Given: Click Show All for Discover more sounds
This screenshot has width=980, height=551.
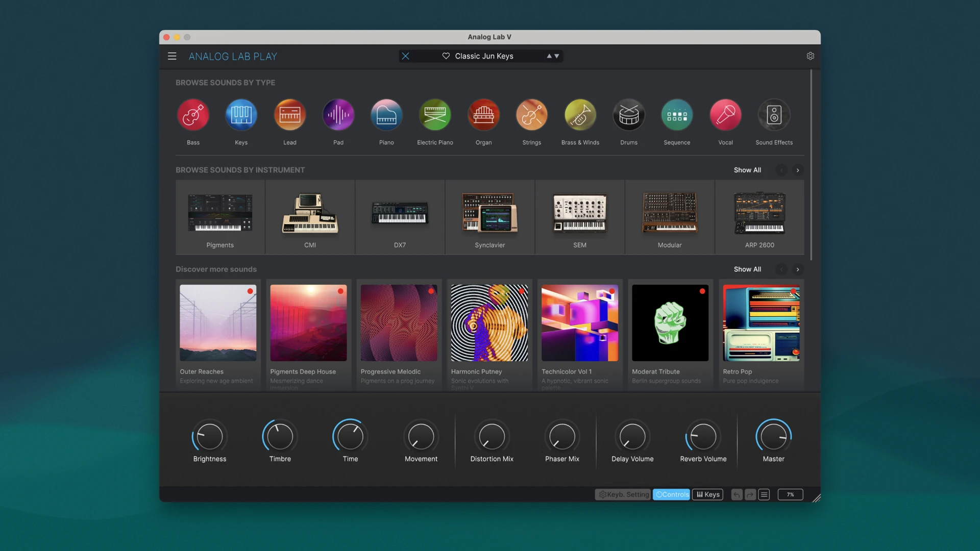Looking at the screenshot, I should pos(747,269).
